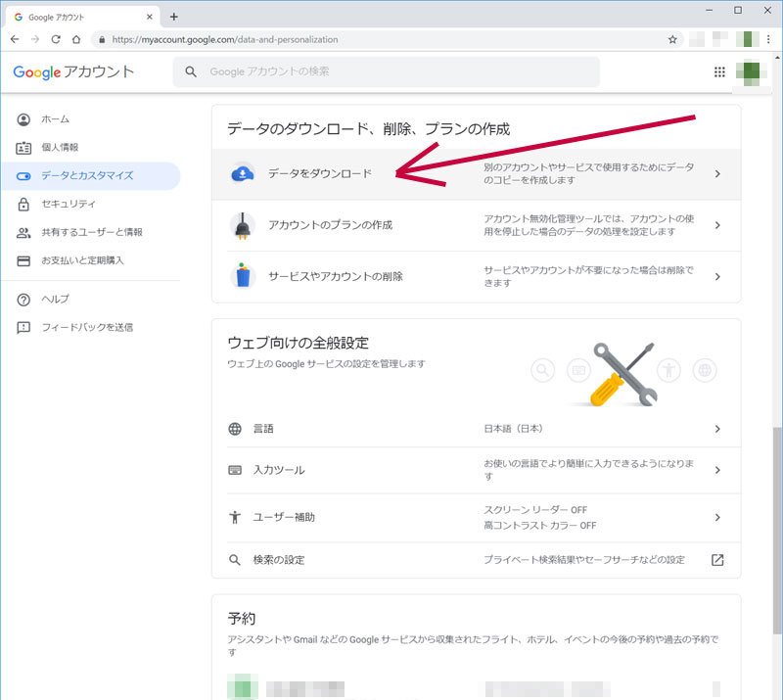Click the cloud download icon
Screen dimensions: 783x700
pos(242,173)
